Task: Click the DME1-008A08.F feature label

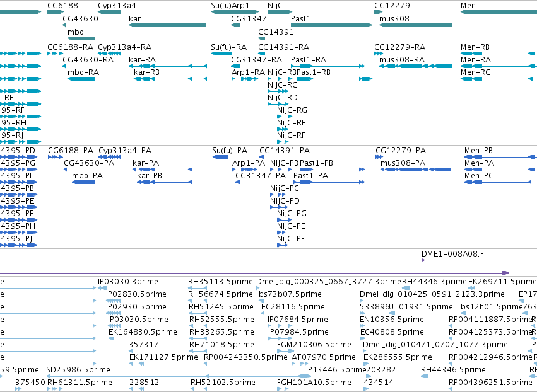Action: point(452,254)
